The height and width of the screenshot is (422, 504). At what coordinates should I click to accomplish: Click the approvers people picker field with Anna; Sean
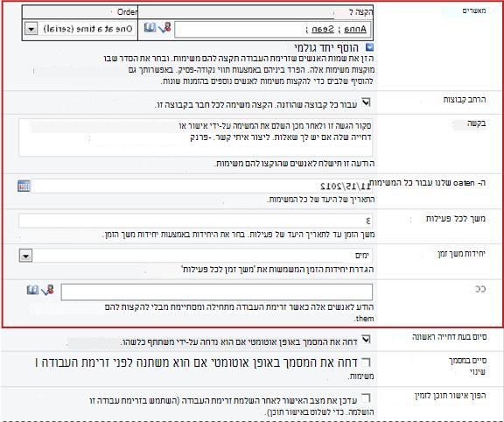click(x=273, y=30)
